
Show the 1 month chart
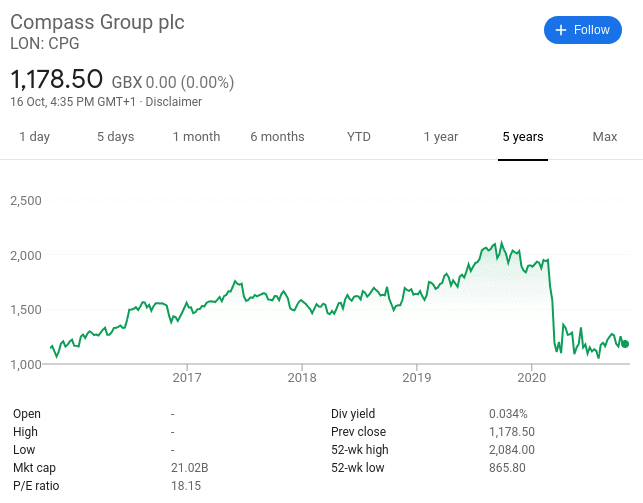[196, 137]
